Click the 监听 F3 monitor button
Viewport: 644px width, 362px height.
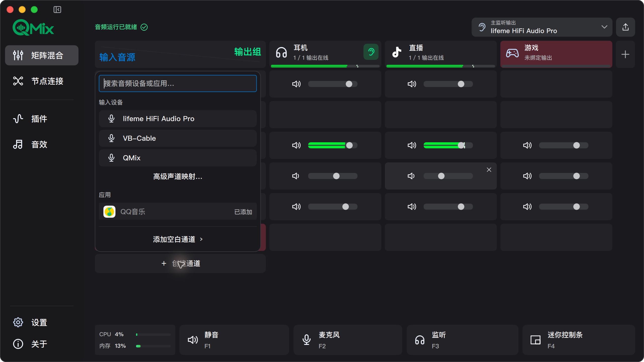(x=462, y=340)
